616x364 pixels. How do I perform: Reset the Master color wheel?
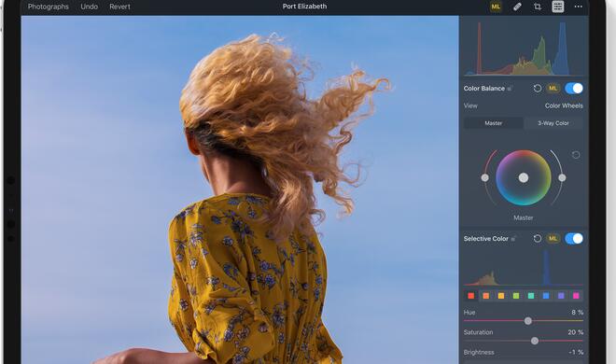(x=576, y=155)
